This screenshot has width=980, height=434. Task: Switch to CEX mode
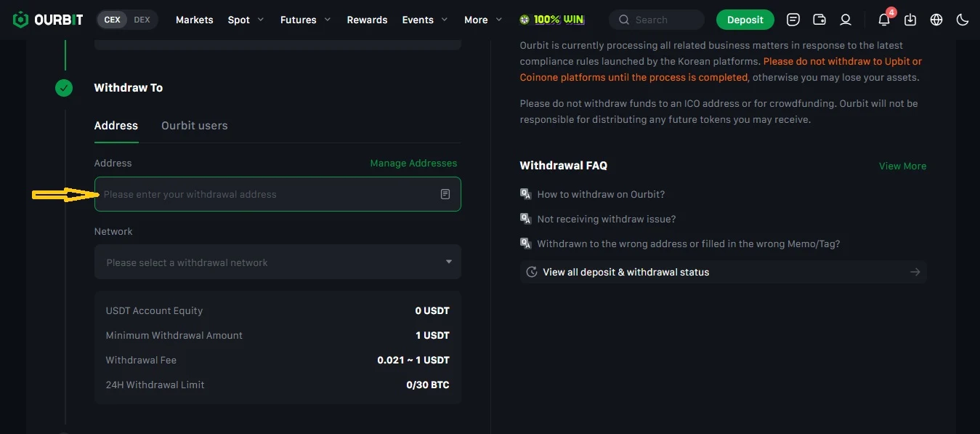click(x=113, y=20)
